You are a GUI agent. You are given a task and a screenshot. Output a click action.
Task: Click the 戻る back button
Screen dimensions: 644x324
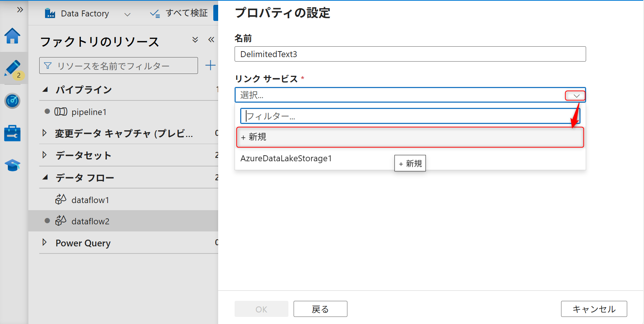pos(321,309)
